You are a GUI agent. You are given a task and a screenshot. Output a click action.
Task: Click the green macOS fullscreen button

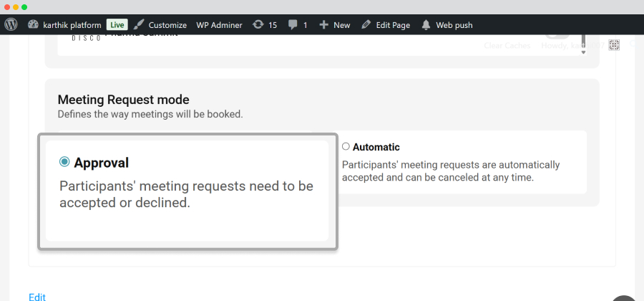24,7
